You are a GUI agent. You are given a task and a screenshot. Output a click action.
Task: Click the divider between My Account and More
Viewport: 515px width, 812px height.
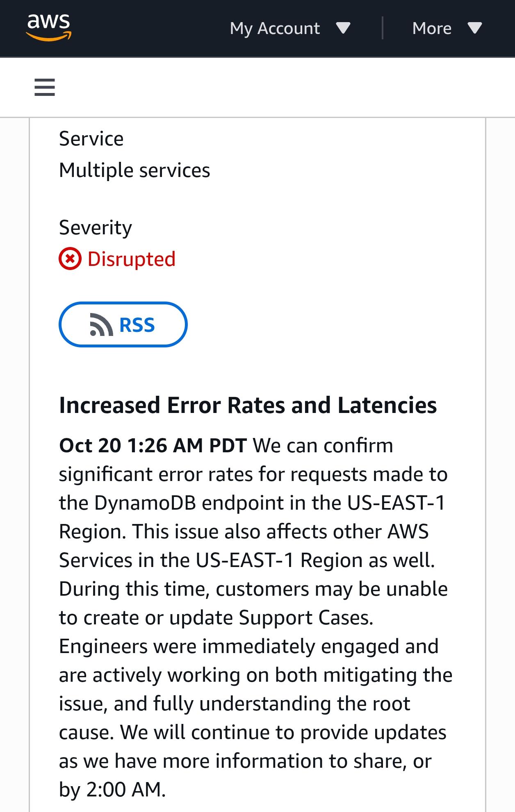pos(383,28)
